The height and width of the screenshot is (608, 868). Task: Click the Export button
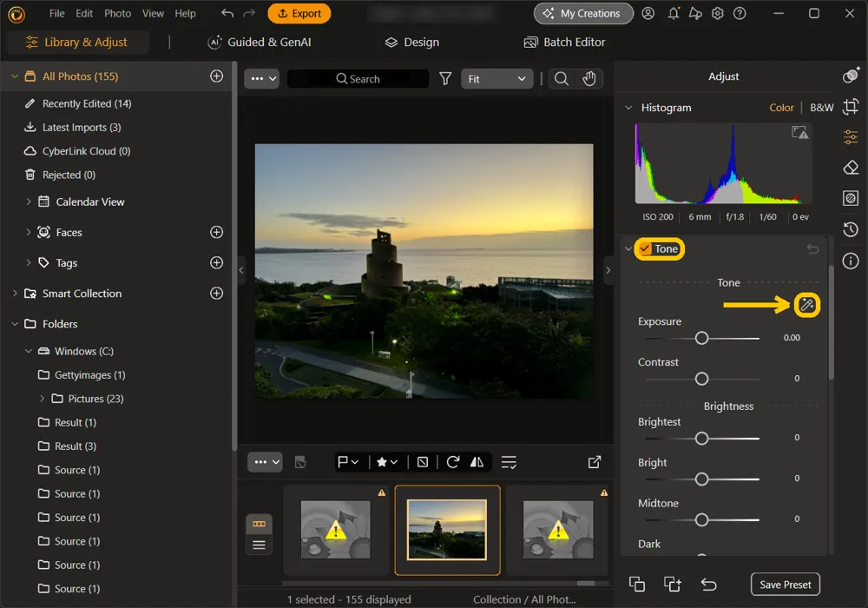(299, 13)
